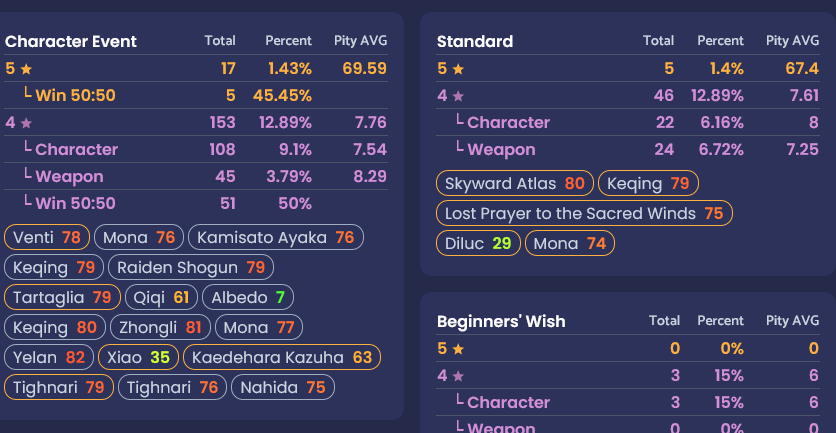
Task: Select the Yelan 82 tag
Action: point(49,357)
